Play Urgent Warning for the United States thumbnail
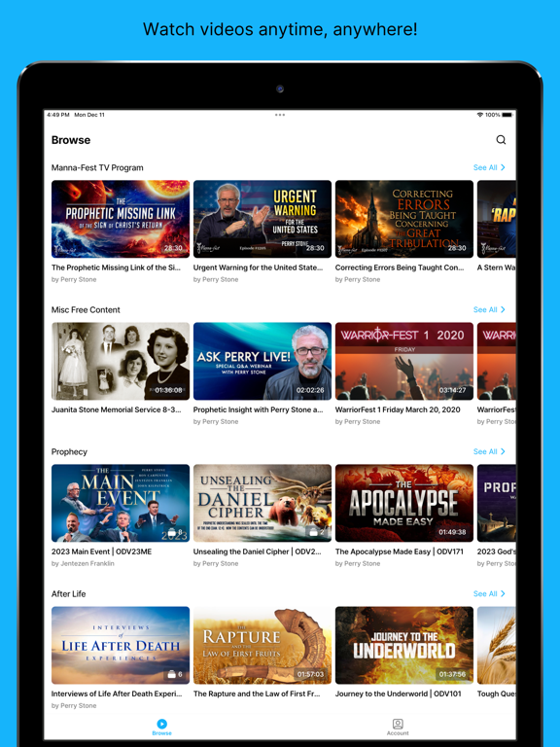This screenshot has width=560, height=747. [x=262, y=219]
